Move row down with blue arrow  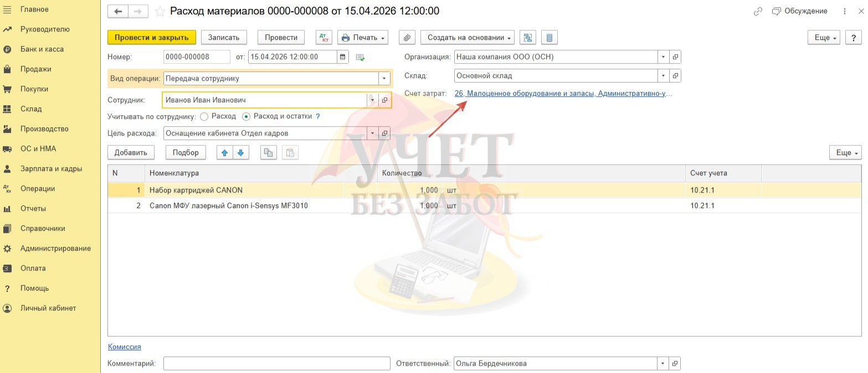click(240, 153)
